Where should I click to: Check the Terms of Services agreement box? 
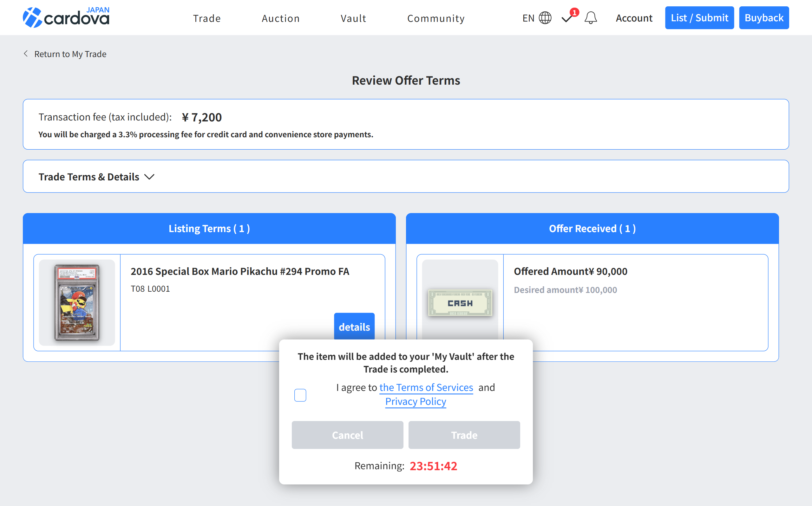[300, 395]
